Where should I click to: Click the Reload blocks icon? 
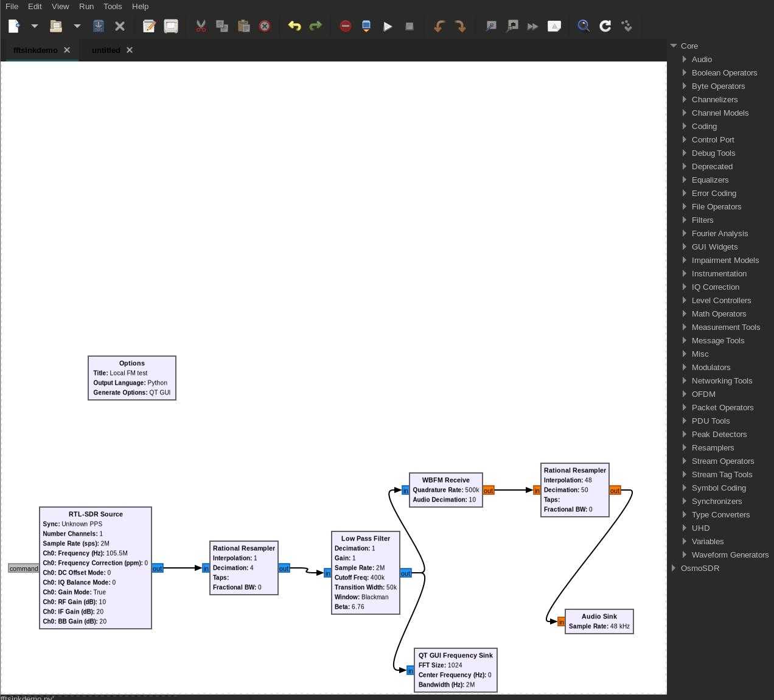(x=605, y=26)
